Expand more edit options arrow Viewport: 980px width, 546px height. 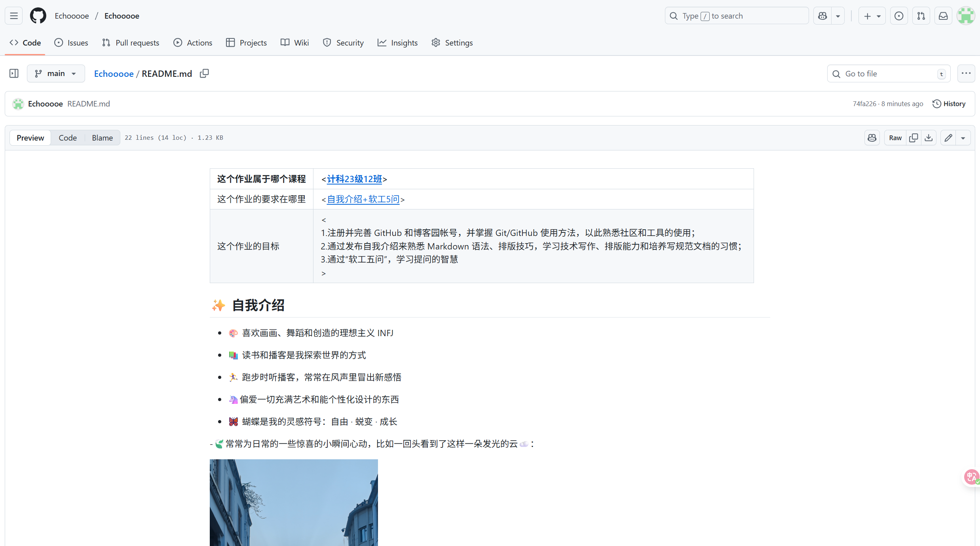963,138
